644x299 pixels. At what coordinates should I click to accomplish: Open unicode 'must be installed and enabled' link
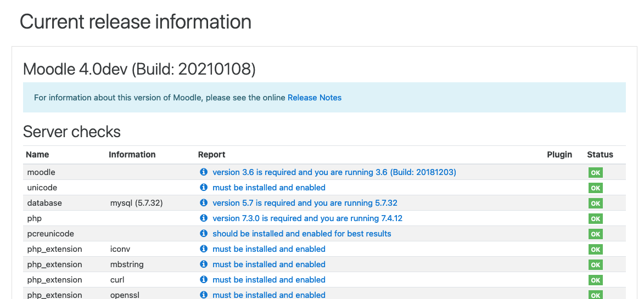[x=269, y=188]
